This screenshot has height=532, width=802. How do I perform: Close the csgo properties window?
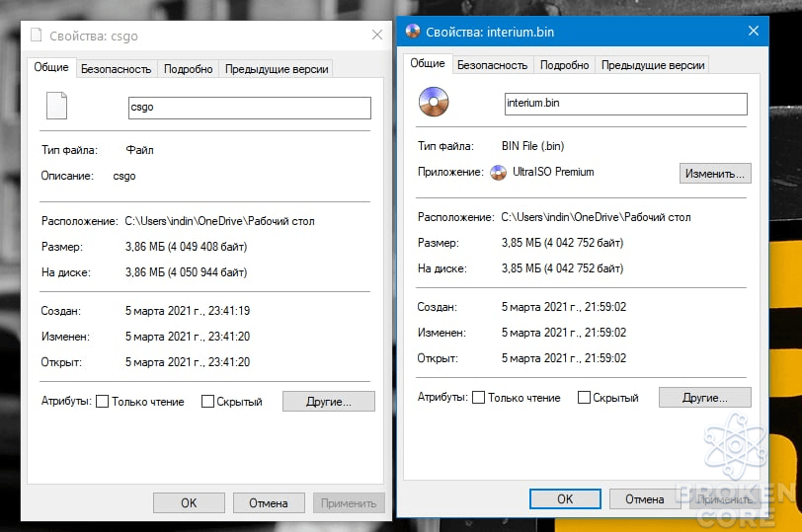point(377,35)
